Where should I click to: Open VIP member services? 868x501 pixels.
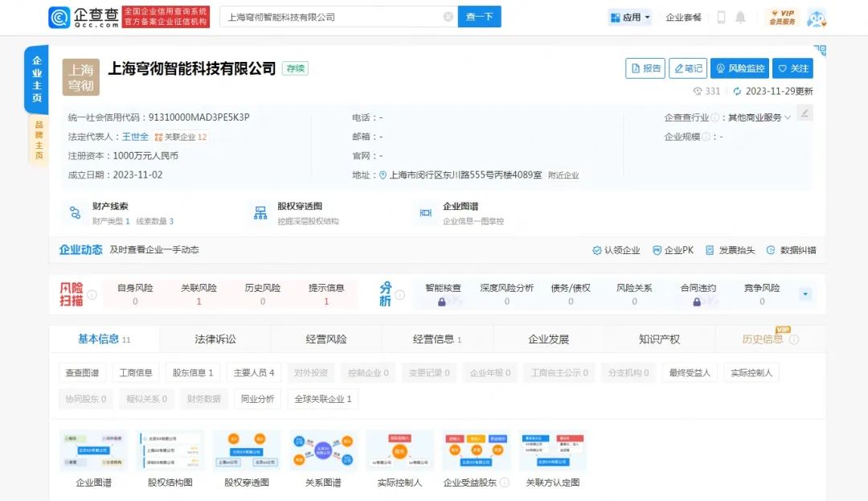[x=782, y=17]
